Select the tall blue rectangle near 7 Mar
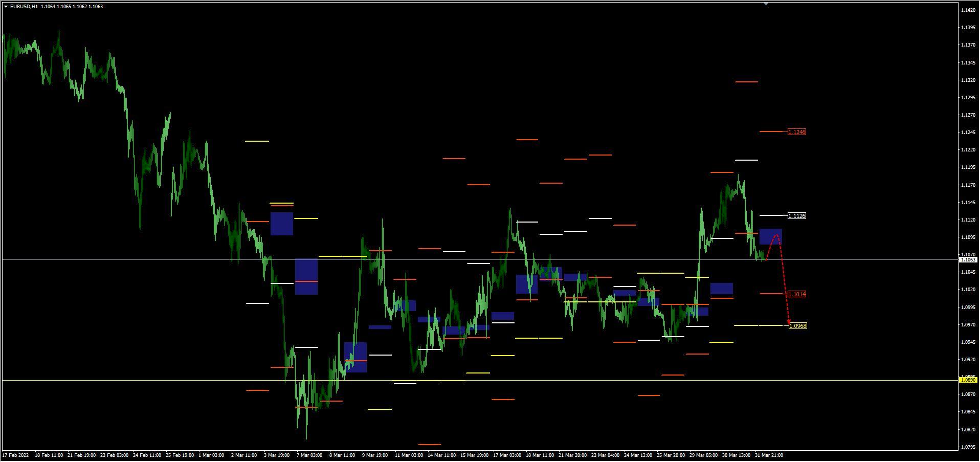This screenshot has height=462, width=980. click(306, 277)
